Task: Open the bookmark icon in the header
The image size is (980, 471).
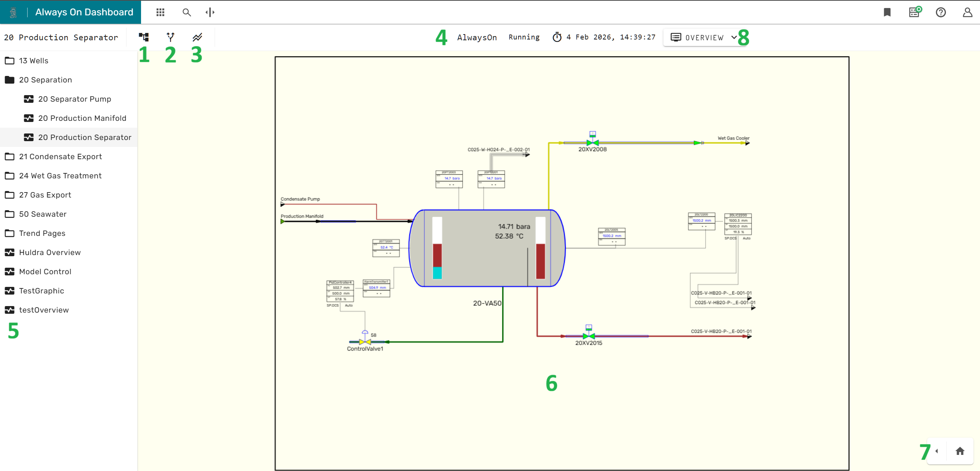Action: click(887, 12)
